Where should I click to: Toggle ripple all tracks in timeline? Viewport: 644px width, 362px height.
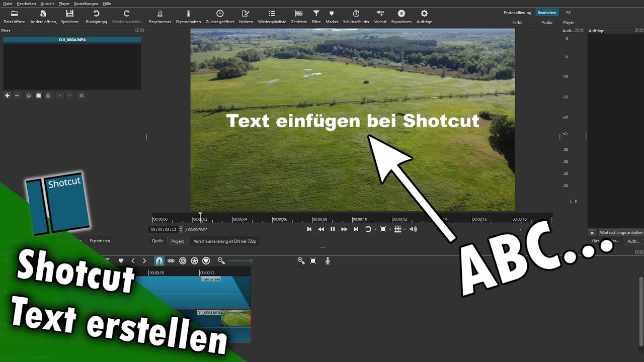[195, 260]
